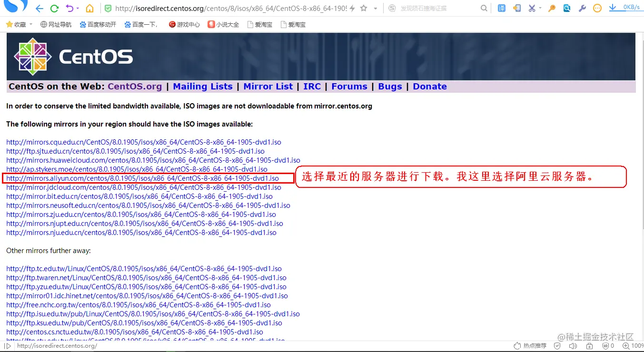Download from the mirror.bit.edu.cn link

click(139, 196)
